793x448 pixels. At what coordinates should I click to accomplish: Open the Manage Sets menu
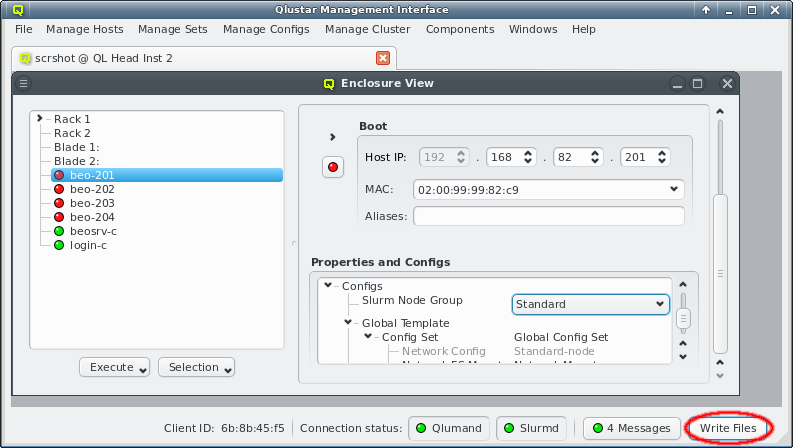[x=172, y=29]
